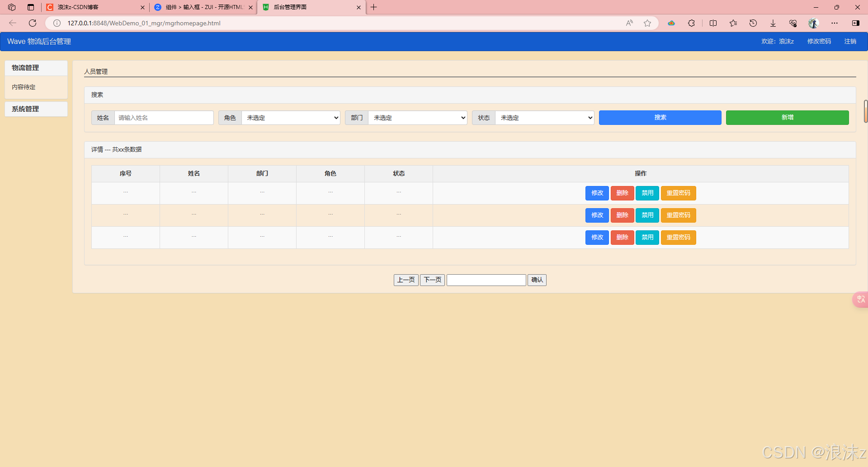Open the 部门 dropdown selector
868x467 pixels.
tap(418, 118)
